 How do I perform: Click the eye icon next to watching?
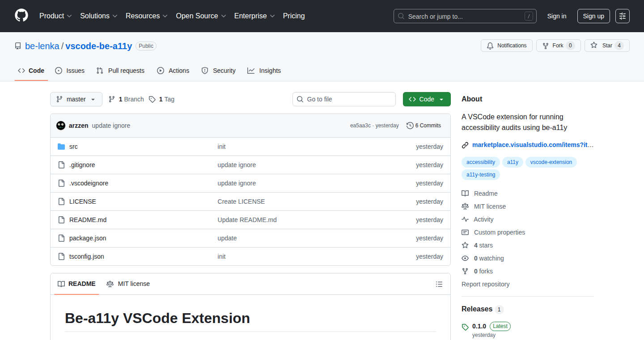click(x=465, y=258)
